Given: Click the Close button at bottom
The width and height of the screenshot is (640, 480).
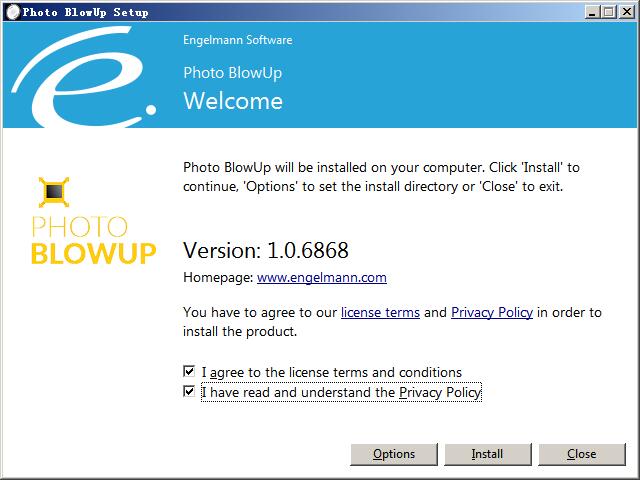Looking at the screenshot, I should (x=582, y=454).
